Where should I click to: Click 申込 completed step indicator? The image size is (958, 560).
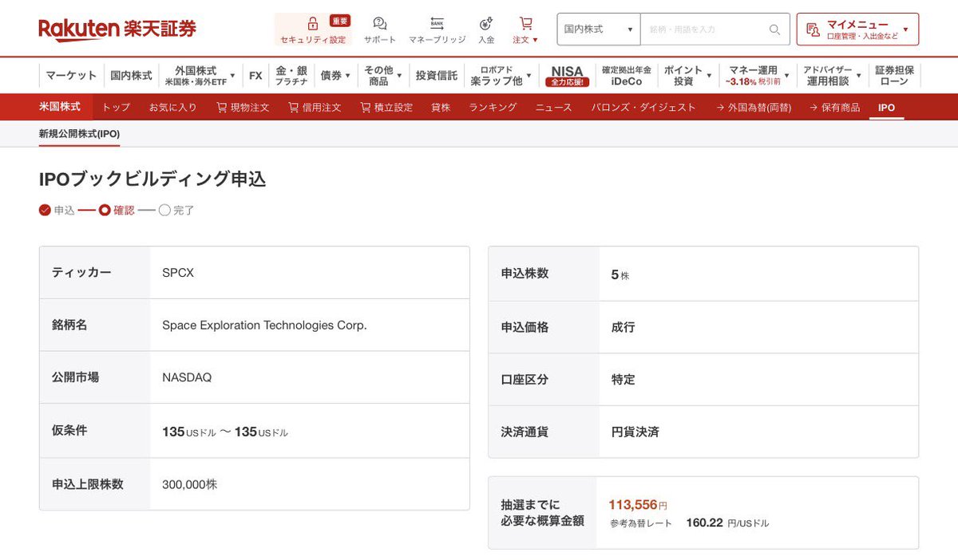point(57,211)
